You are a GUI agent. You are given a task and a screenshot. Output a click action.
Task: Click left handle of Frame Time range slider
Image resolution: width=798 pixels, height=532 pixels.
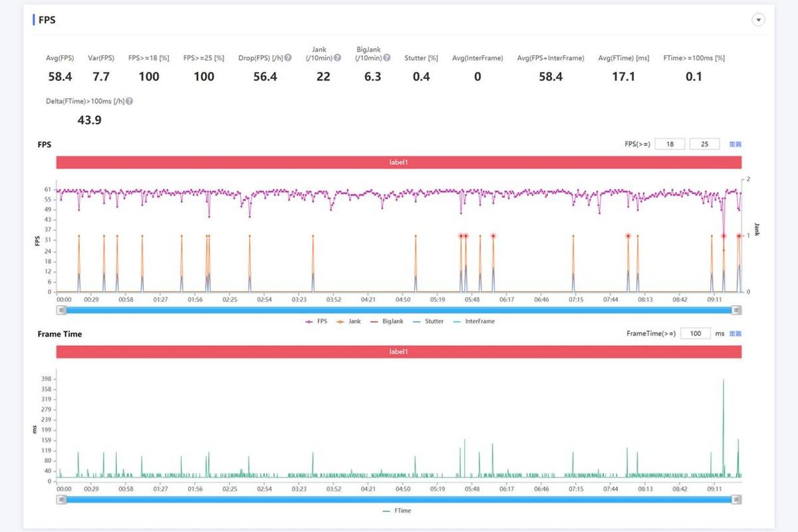[61, 499]
